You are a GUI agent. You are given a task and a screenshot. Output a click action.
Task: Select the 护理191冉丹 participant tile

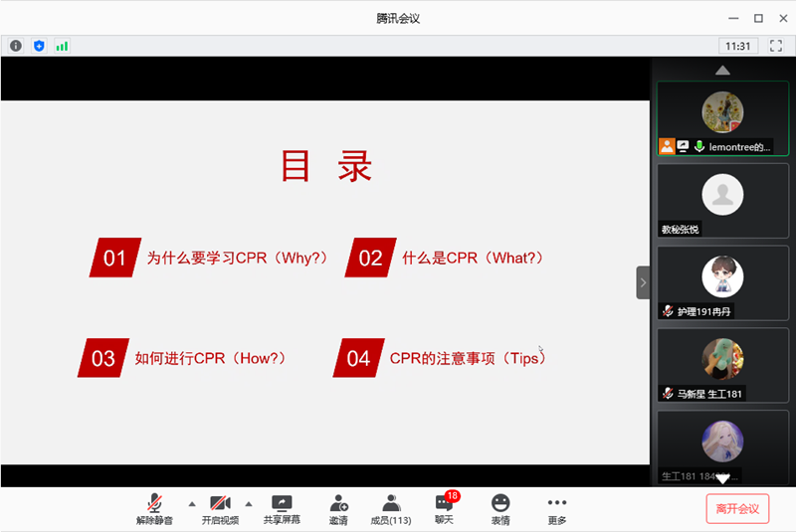point(722,282)
